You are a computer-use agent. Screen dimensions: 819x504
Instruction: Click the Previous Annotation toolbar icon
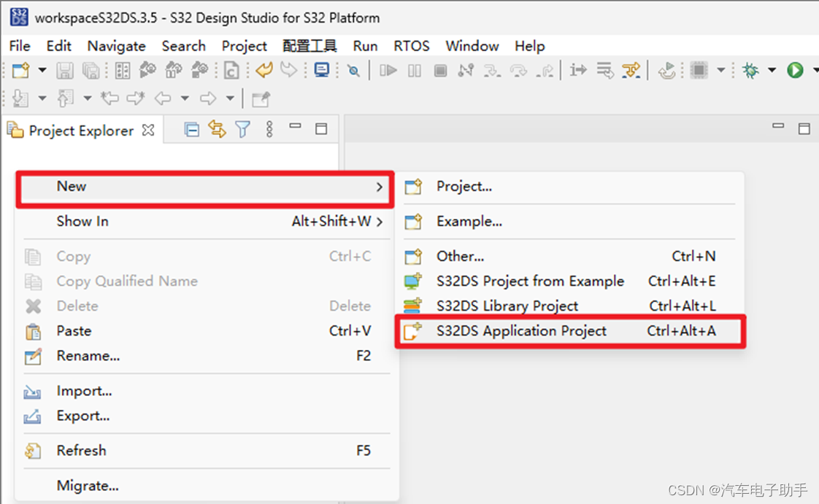65,98
